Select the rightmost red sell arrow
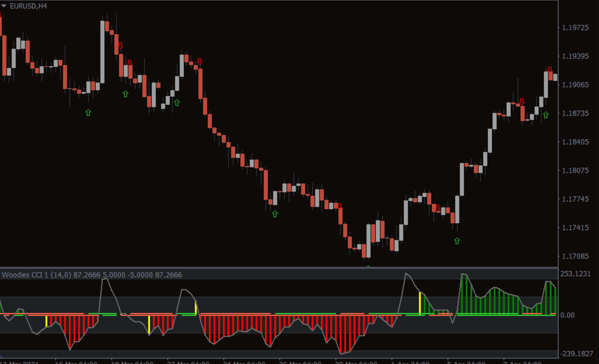This screenshot has width=599, height=364. (550, 70)
